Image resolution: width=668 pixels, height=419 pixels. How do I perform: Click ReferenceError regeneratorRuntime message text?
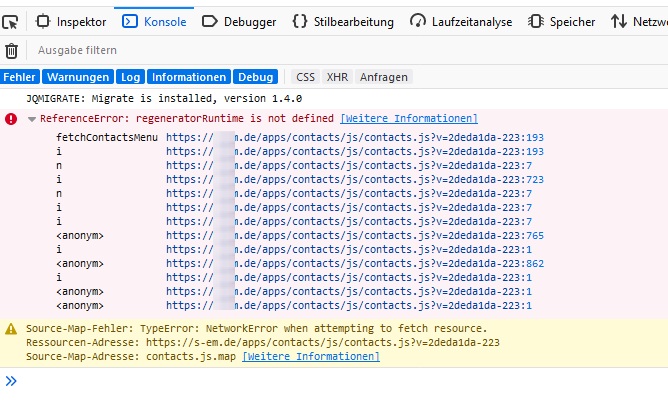pos(187,118)
